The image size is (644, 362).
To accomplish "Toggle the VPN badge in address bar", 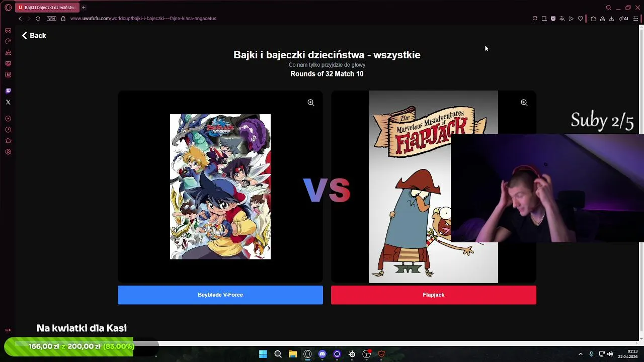I will pos(51,19).
